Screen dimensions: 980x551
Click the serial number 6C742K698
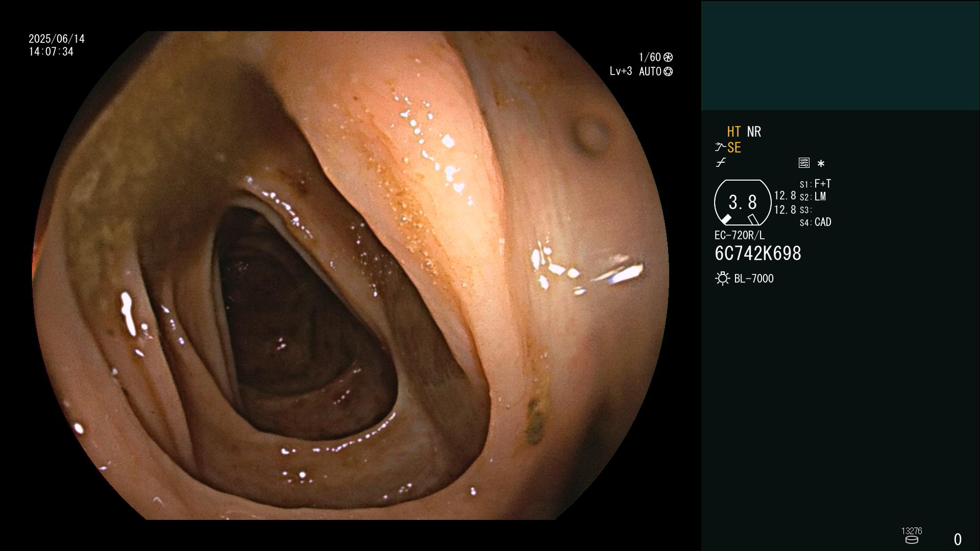click(757, 254)
